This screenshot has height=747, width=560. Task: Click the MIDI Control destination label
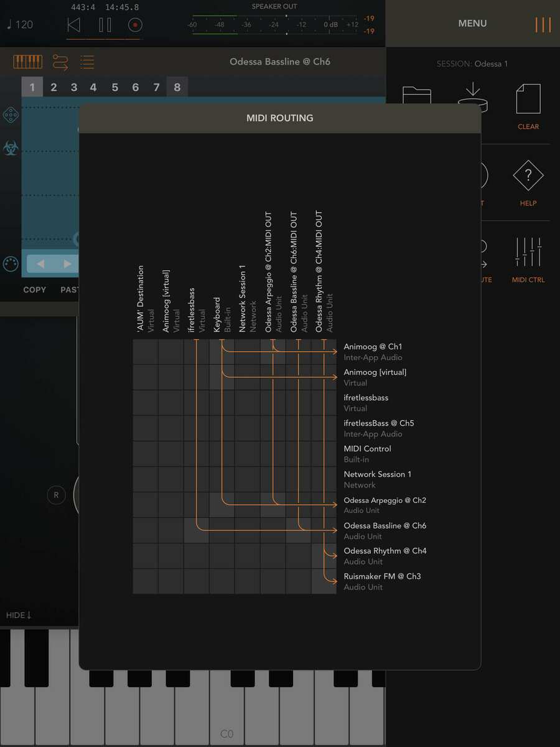coord(367,454)
